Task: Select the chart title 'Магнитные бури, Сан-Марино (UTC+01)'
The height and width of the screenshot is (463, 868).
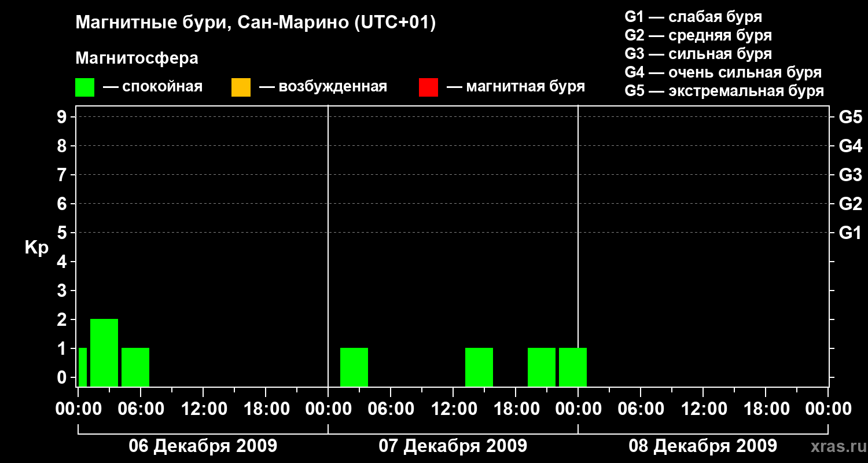Action: tap(255, 23)
